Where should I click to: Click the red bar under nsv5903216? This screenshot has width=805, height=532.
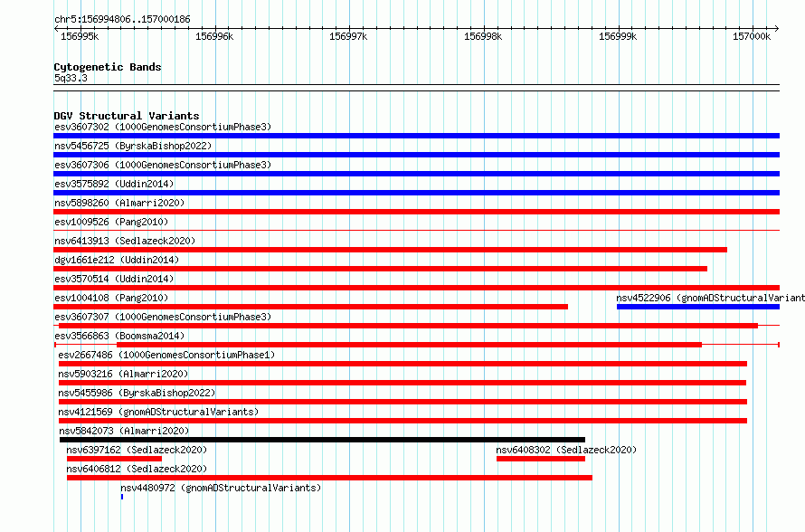point(402,383)
